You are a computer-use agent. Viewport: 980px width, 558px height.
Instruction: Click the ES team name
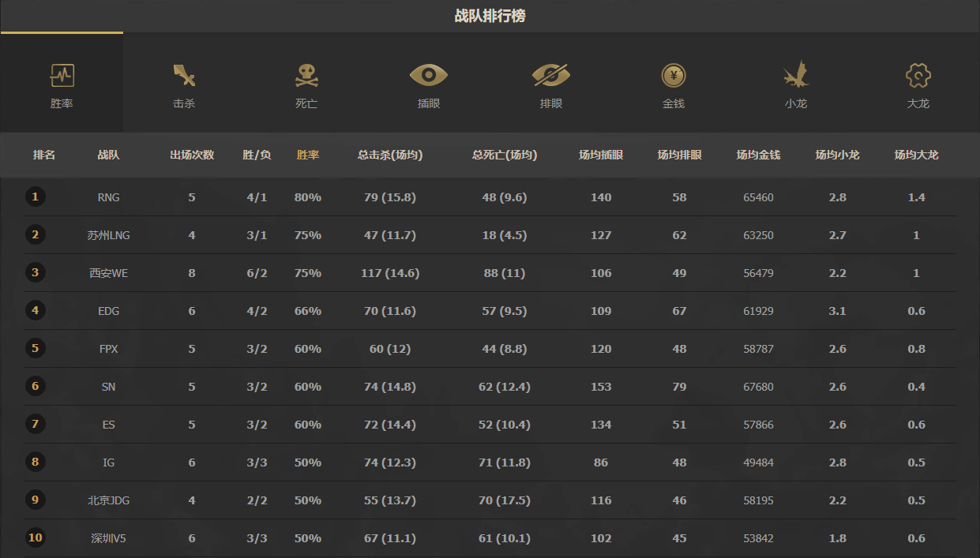(x=109, y=425)
